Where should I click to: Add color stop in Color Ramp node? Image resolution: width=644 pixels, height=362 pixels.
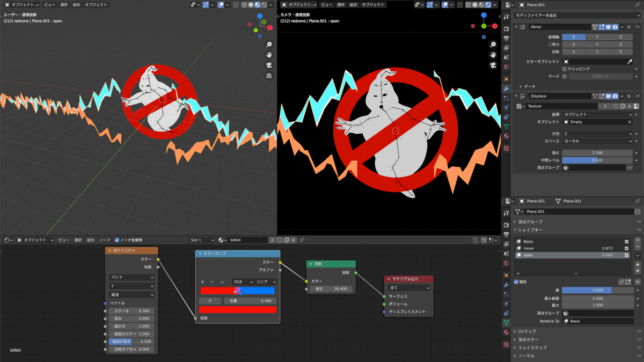tap(202, 282)
